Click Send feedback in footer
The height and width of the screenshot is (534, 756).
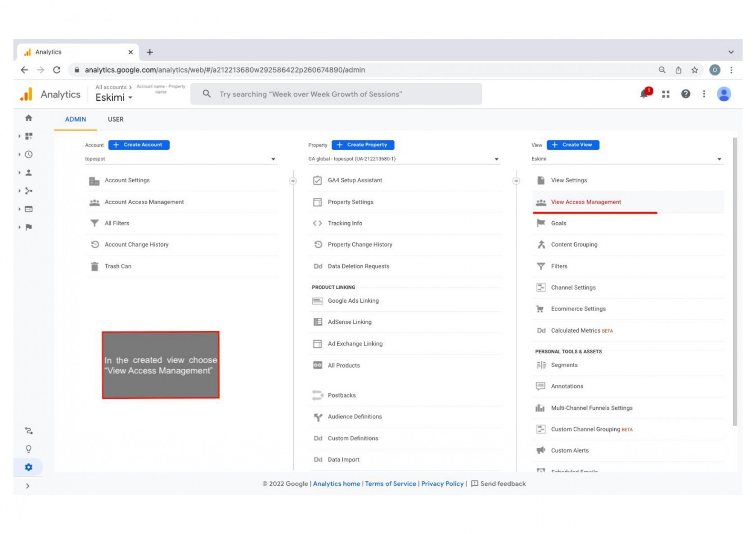pyautogui.click(x=498, y=484)
